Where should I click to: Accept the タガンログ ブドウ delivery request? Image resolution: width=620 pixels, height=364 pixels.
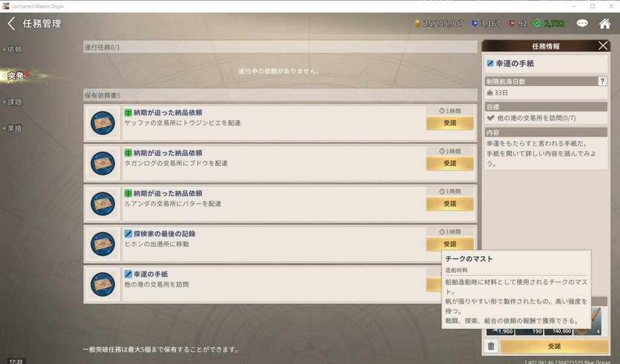point(450,163)
